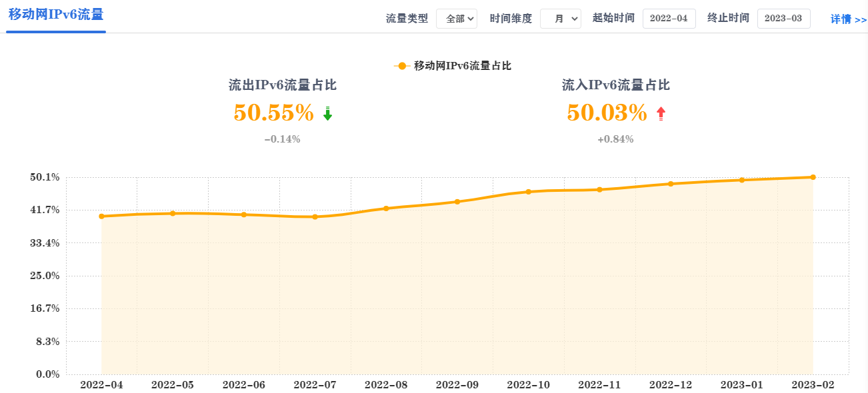The height and width of the screenshot is (393, 868).
Task: Click the 2022-08 data point on line
Action: tap(386, 208)
